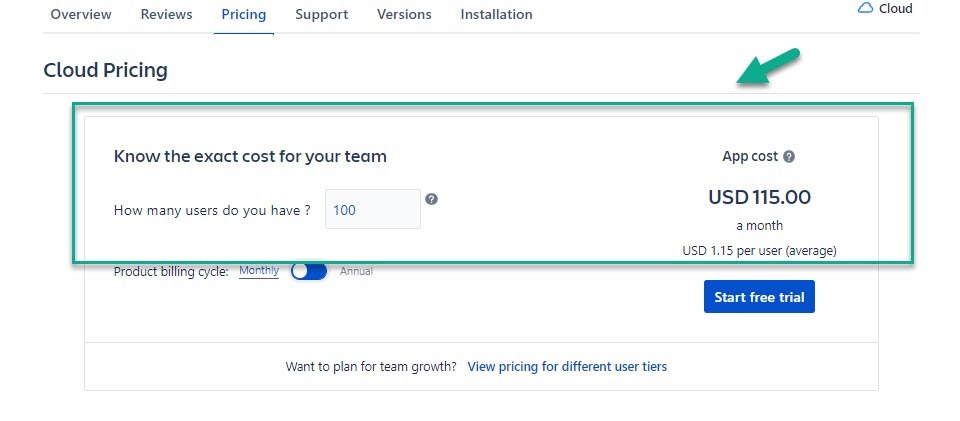Open the Installation tab
Screen dimensions: 960x421
coord(496,15)
